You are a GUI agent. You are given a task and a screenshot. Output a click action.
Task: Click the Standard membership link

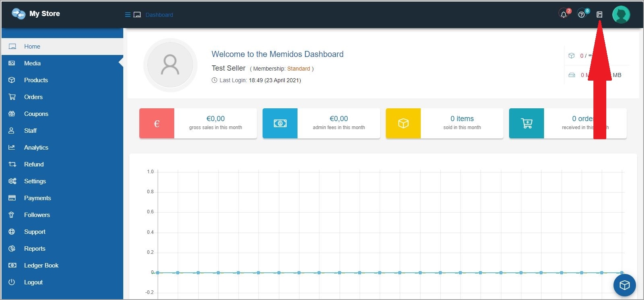[x=298, y=69]
